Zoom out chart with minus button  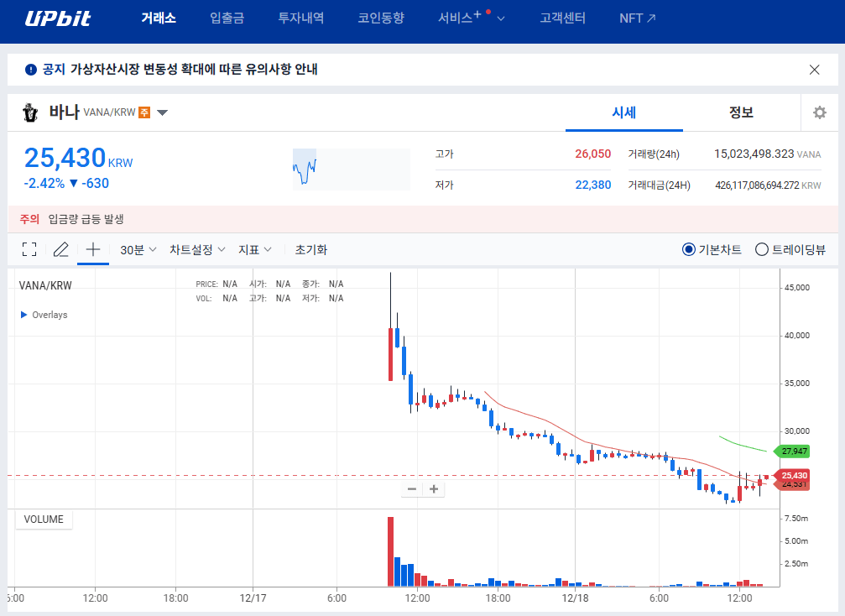tap(412, 488)
